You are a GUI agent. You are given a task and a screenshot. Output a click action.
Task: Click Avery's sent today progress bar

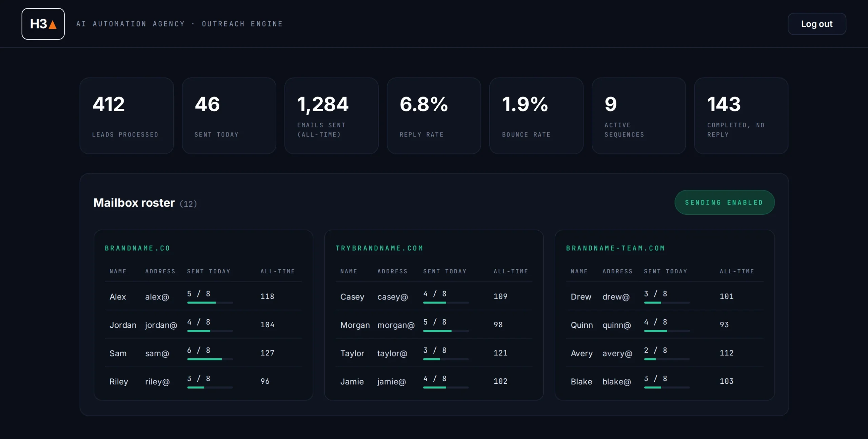coord(667,359)
